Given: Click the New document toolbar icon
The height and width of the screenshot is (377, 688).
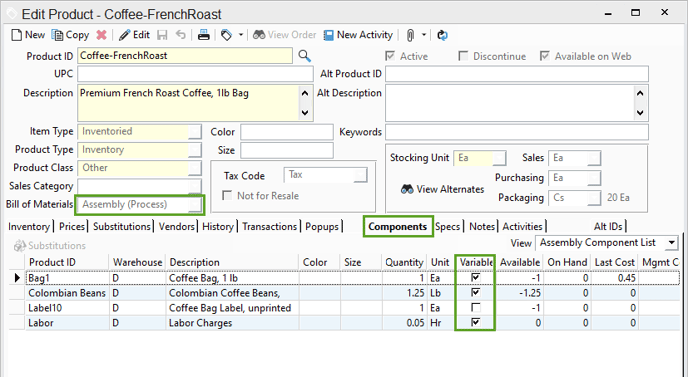Looking at the screenshot, I should (x=17, y=35).
